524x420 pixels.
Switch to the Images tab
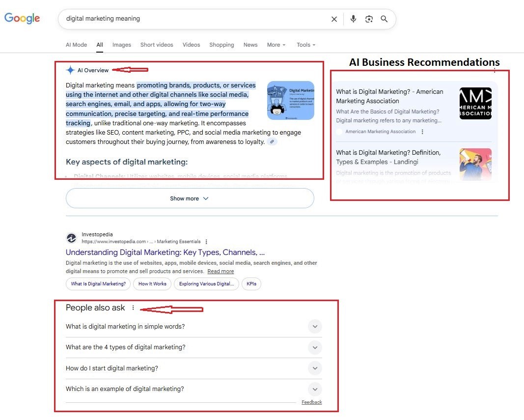pyautogui.click(x=121, y=45)
